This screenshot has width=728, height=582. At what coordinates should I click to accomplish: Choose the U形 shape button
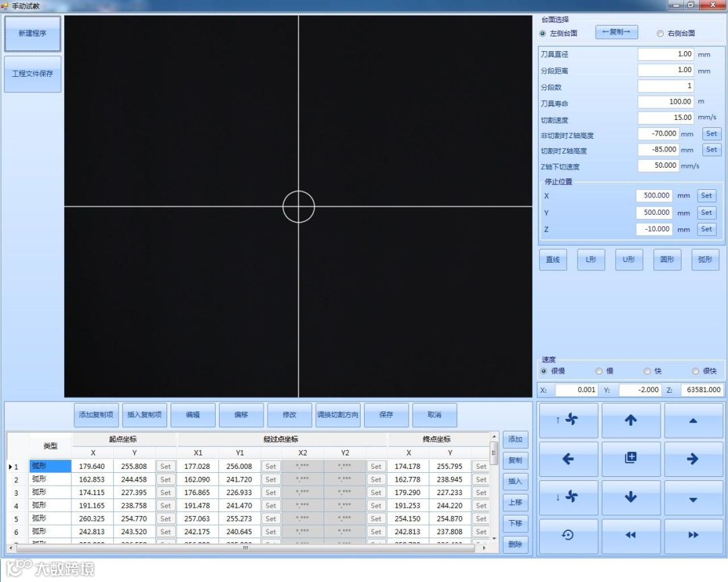pyautogui.click(x=629, y=260)
